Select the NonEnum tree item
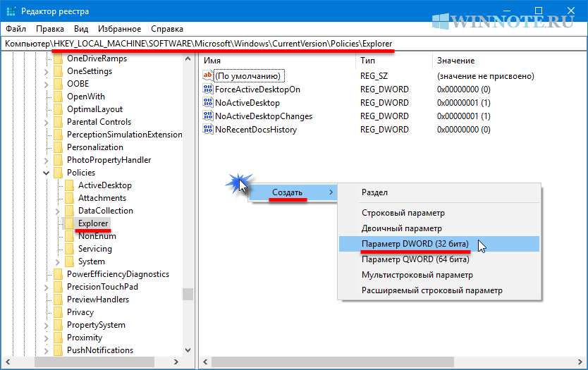The image size is (588, 370). 97,236
